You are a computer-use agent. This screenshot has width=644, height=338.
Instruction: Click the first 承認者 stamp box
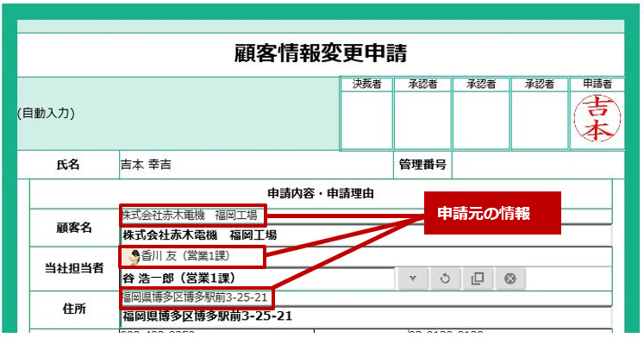coord(423,121)
